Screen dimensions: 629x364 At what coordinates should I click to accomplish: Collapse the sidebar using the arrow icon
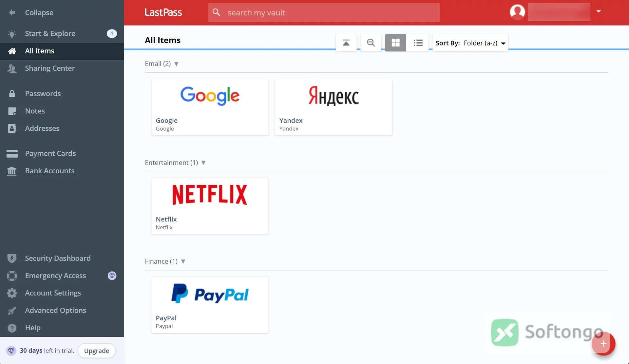click(12, 12)
